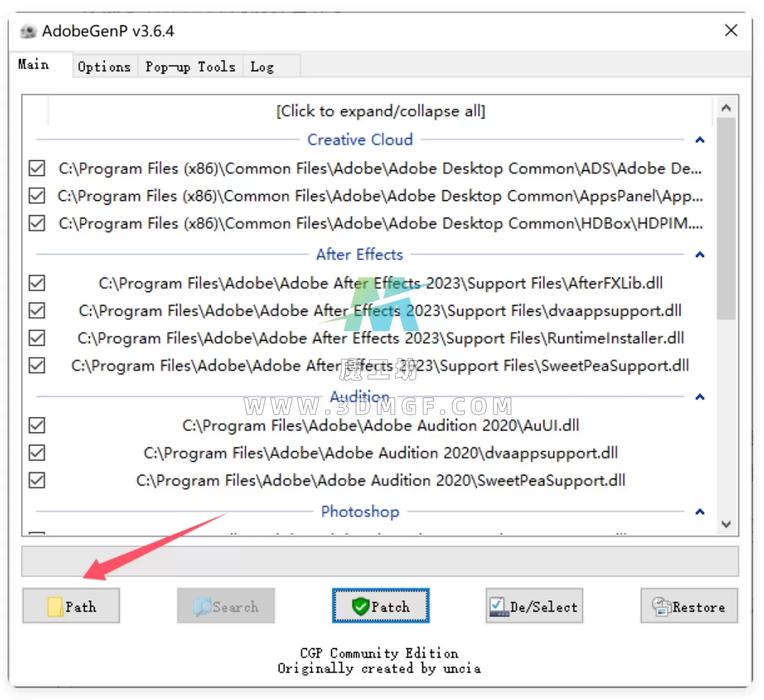The image size is (764, 700).
Task: Uncheck the HDBox HDPIM path checkbox
Action: coord(37,223)
